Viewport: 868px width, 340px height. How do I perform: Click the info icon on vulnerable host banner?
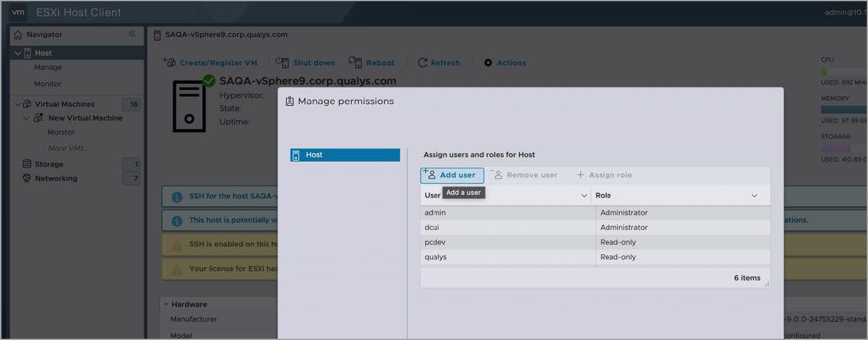pyautogui.click(x=177, y=220)
